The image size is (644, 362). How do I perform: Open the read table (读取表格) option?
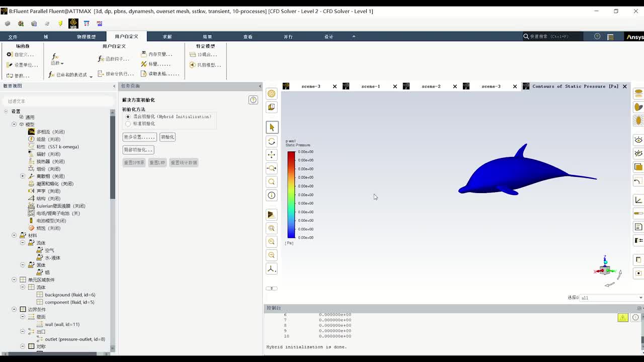click(x=160, y=74)
